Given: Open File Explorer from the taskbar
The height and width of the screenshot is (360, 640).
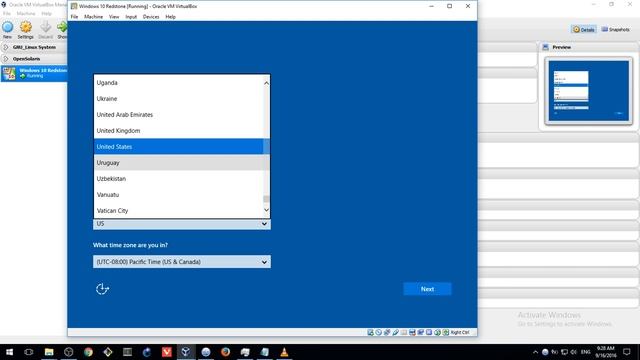Looking at the screenshot, I should tap(49, 352).
